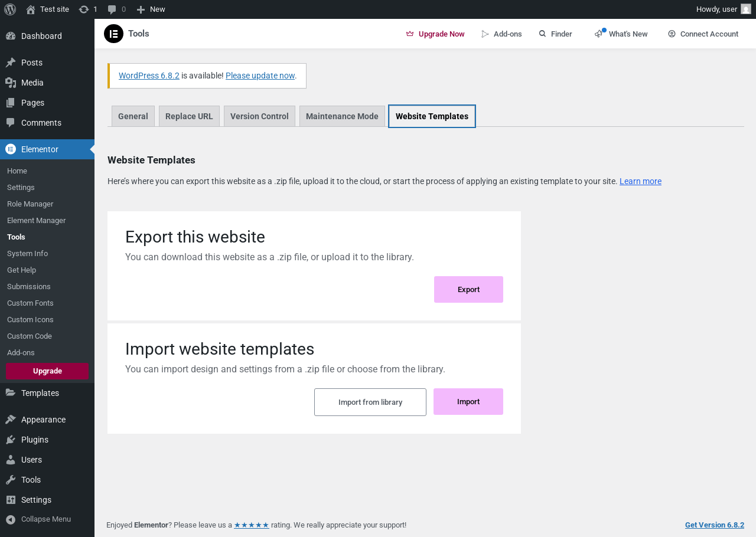Open Add-ons item in Elementor submenu
The width and height of the screenshot is (756, 537).
coord(21,353)
